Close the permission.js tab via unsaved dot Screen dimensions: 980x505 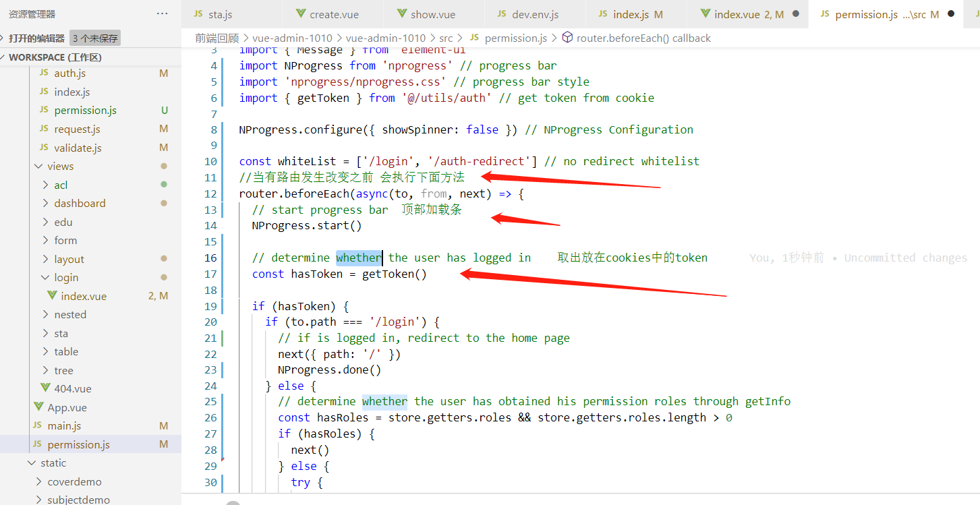pyautogui.click(x=951, y=14)
